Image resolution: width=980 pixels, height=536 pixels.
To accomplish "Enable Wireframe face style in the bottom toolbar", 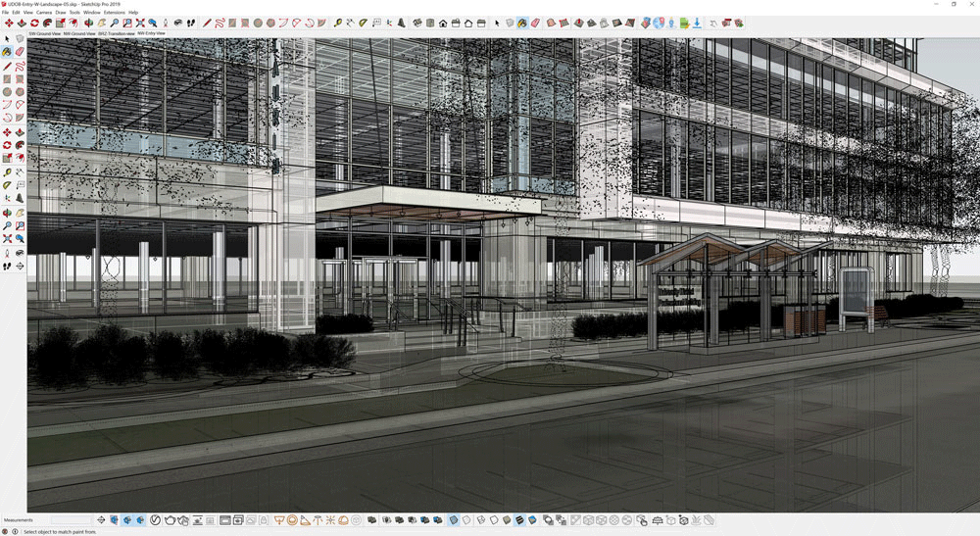I will tap(480, 519).
